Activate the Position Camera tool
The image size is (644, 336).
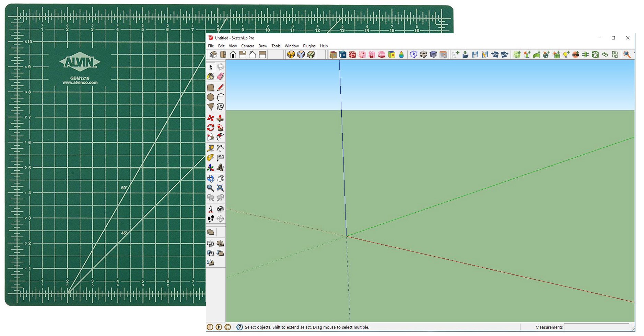pyautogui.click(x=211, y=209)
